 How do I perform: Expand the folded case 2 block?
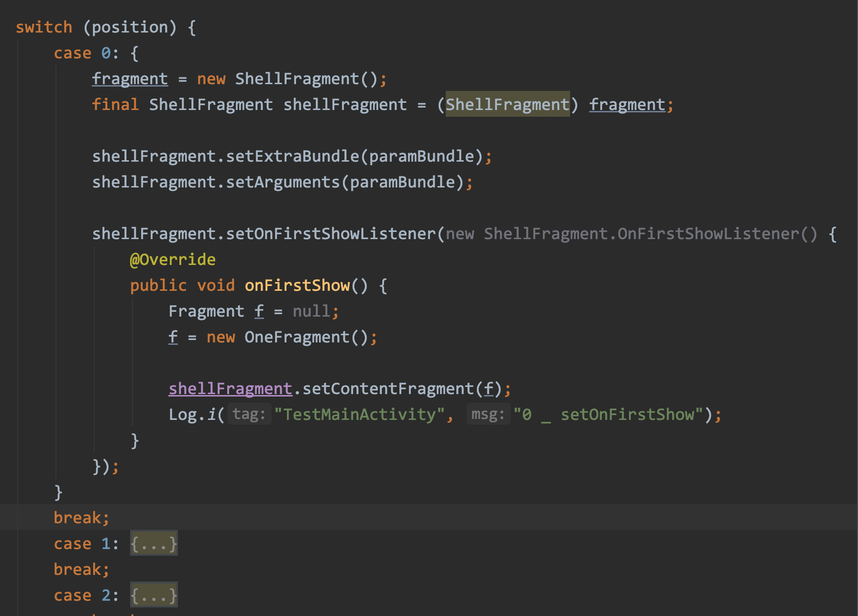[x=154, y=595]
